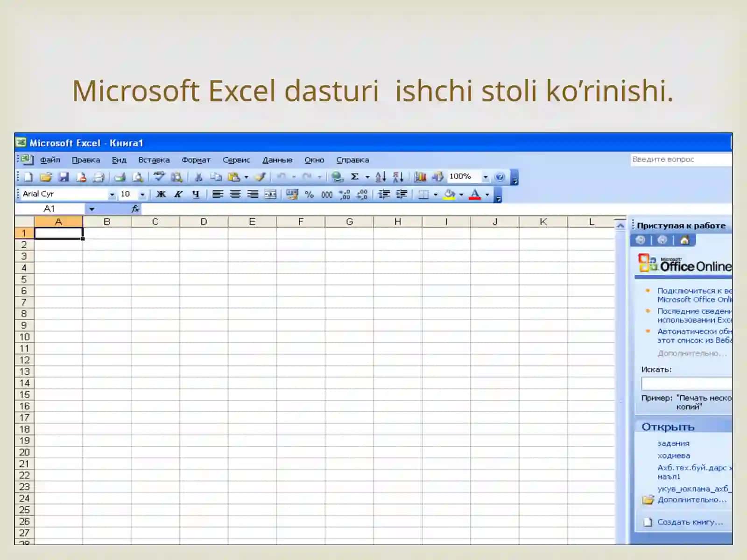
Task: Open the font size 10 dropdown
Action: click(142, 194)
